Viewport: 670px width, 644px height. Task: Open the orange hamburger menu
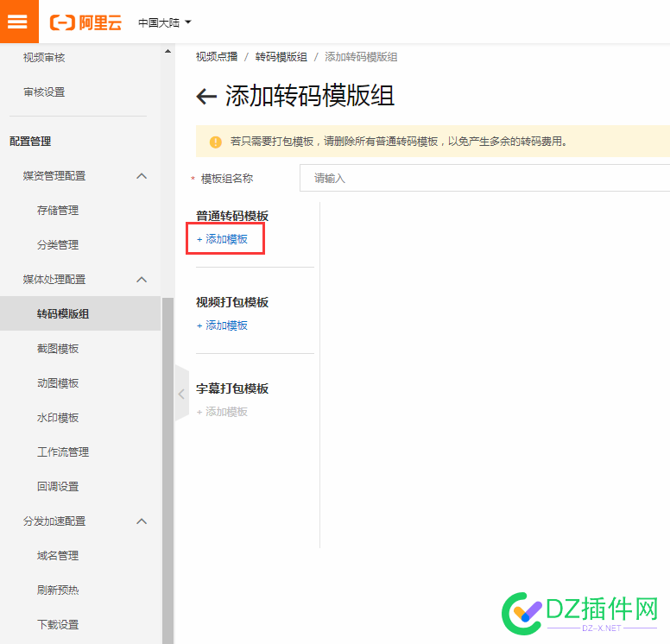pos(19,22)
